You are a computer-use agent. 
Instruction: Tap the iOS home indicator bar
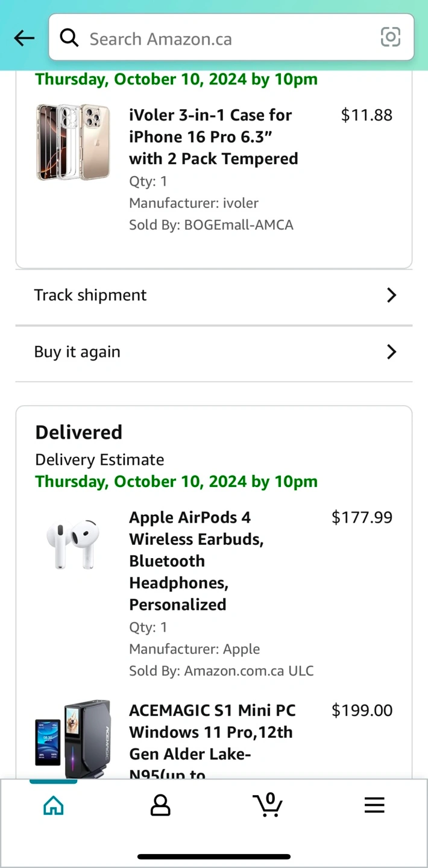[x=214, y=856]
